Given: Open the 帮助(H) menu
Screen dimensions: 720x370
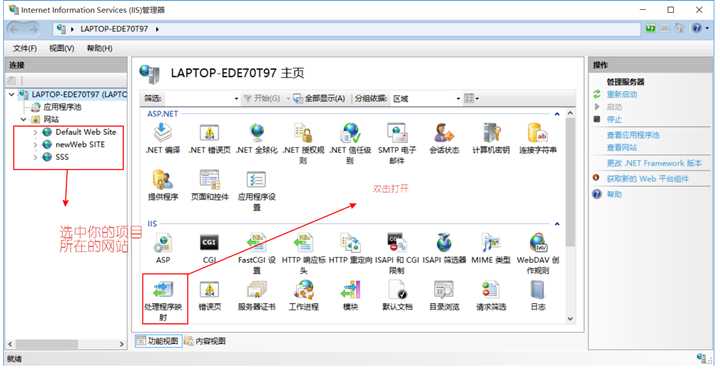Looking at the screenshot, I should click(100, 48).
